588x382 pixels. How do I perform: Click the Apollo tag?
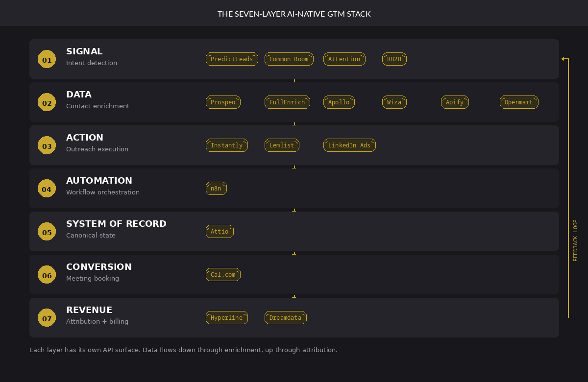(339, 102)
